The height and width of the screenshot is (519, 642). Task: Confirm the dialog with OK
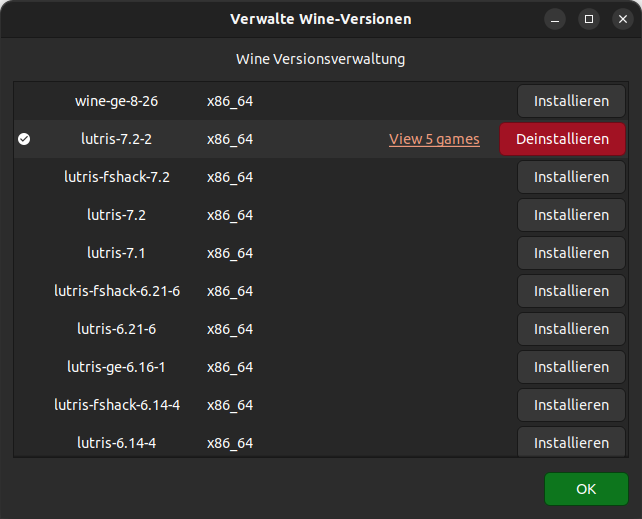tap(586, 489)
